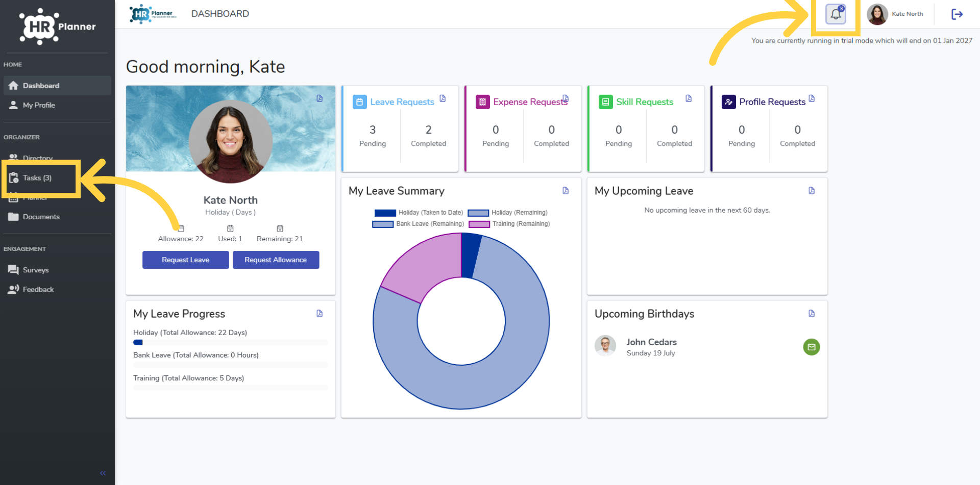Open the Leave Requests card document icon
The height and width of the screenshot is (485, 980).
point(443,98)
